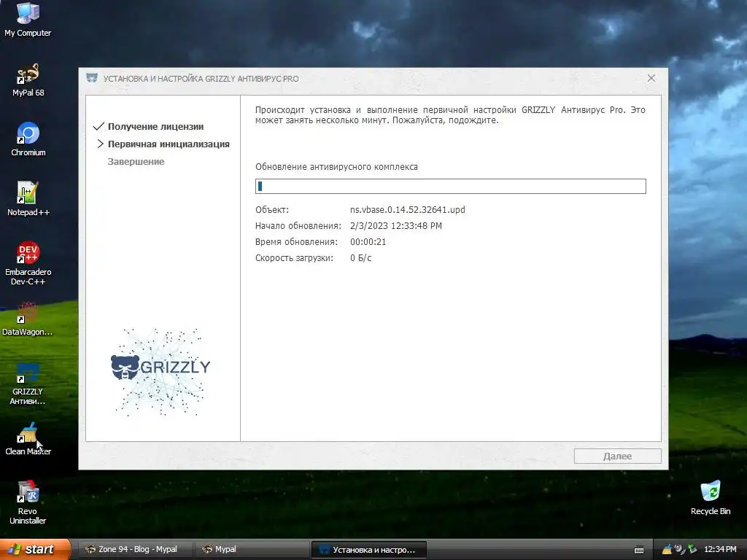Click the chevron beside Первичная инициализация

tap(100, 144)
